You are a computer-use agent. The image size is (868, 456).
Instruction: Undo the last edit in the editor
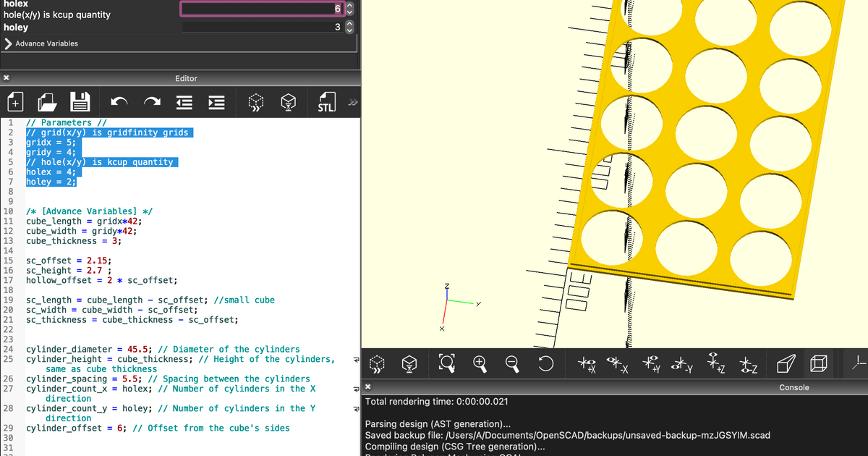(119, 103)
